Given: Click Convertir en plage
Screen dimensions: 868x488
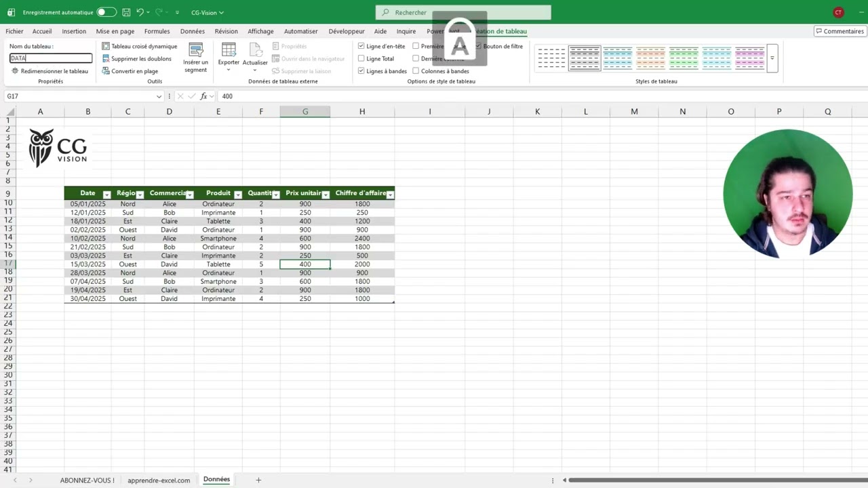Looking at the screenshot, I should click(130, 71).
